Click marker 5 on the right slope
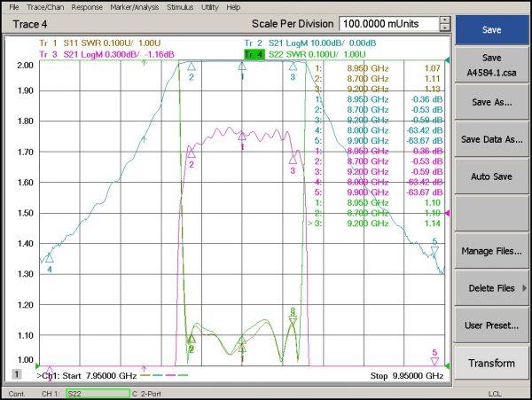The image size is (532, 400). click(x=434, y=252)
